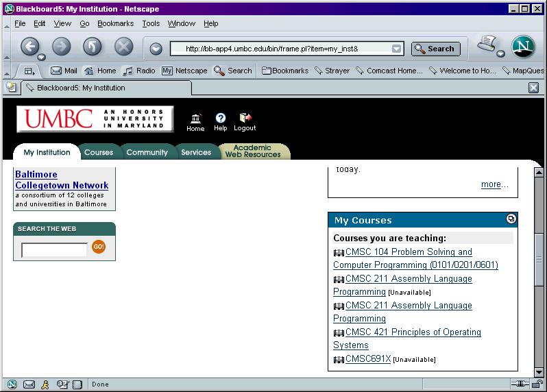Open the View menu
547x392 pixels.
tap(62, 23)
